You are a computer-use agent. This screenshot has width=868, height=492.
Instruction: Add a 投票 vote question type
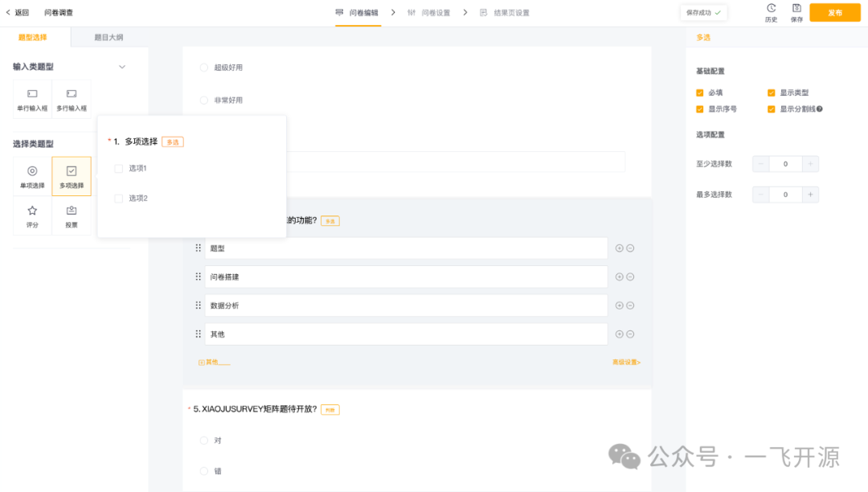[x=72, y=215]
